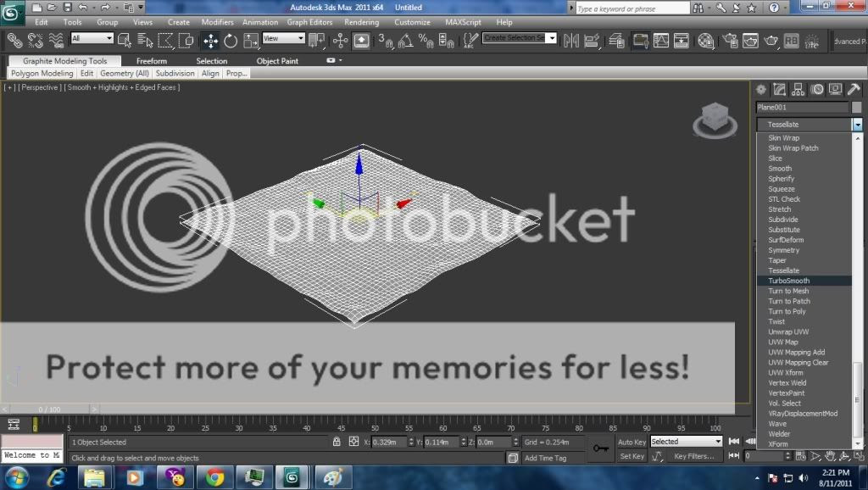
Task: Switch to the Object Paint ribbon tab
Action: pyautogui.click(x=277, y=61)
